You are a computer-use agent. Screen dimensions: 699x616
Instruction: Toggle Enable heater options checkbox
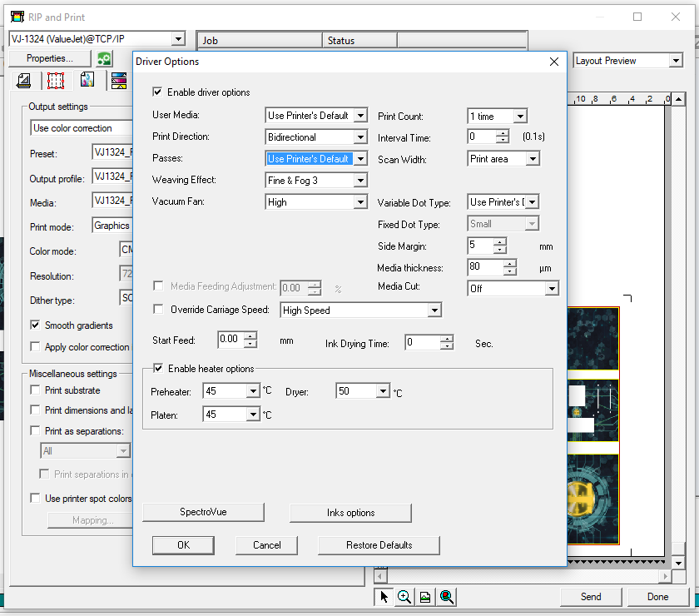coord(158,368)
